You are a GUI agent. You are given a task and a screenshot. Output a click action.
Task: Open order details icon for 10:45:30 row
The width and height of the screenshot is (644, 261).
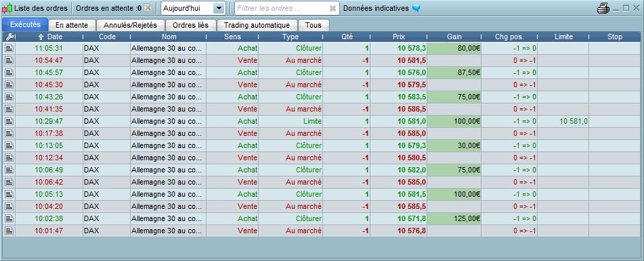(9, 85)
